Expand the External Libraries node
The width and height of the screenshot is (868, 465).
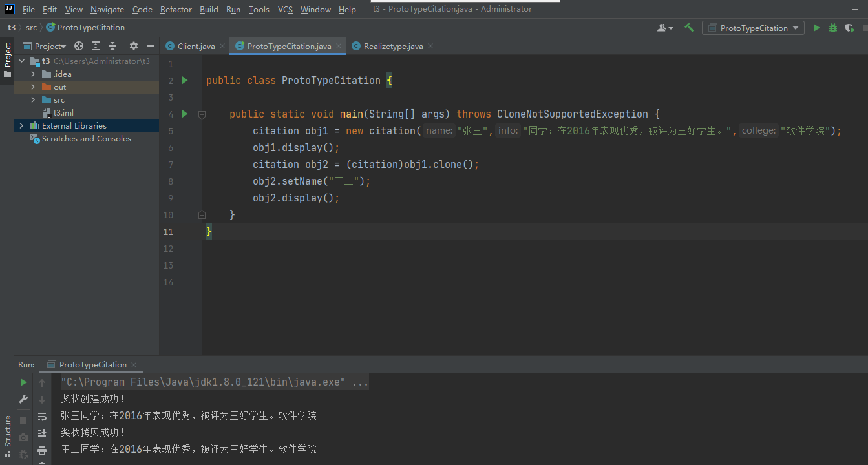[21, 126]
